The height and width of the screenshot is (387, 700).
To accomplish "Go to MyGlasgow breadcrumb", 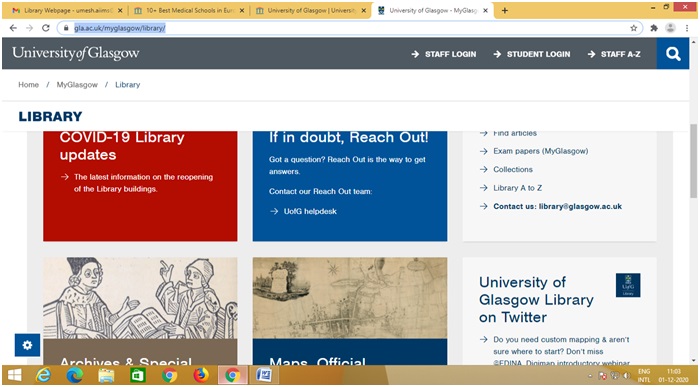I will click(77, 85).
